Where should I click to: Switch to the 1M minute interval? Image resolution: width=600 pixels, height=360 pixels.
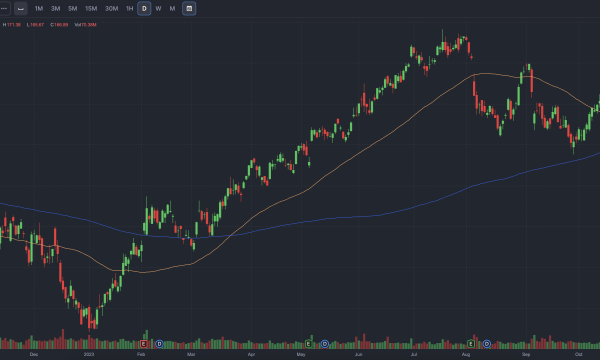39,8
